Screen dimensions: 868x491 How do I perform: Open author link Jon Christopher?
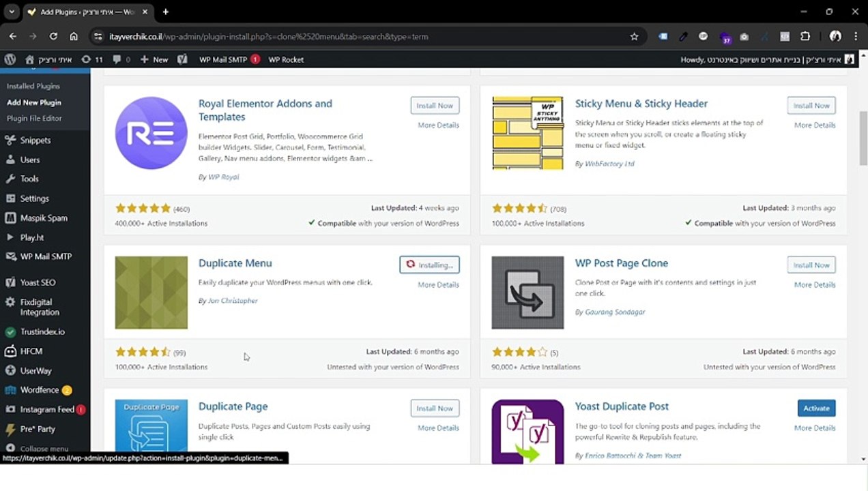[x=233, y=301]
